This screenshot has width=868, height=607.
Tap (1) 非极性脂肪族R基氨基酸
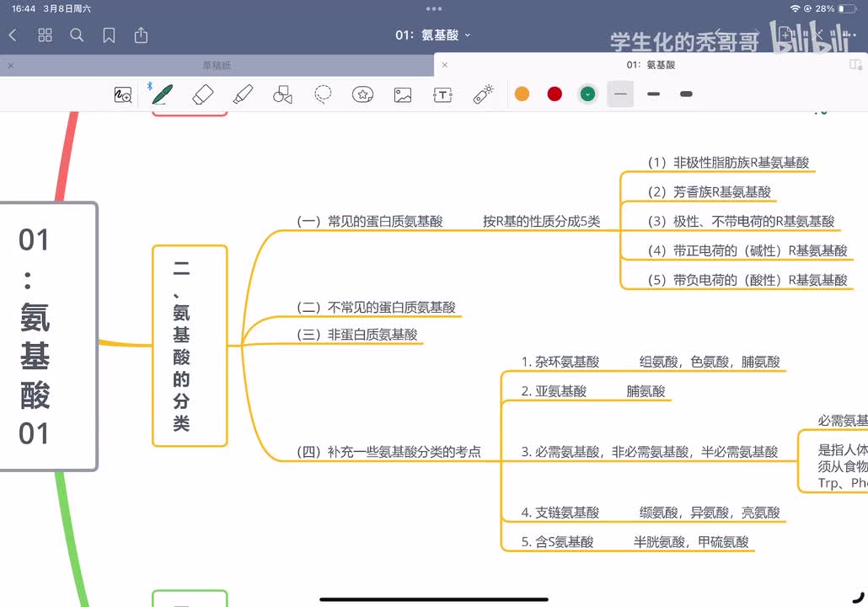(728, 163)
